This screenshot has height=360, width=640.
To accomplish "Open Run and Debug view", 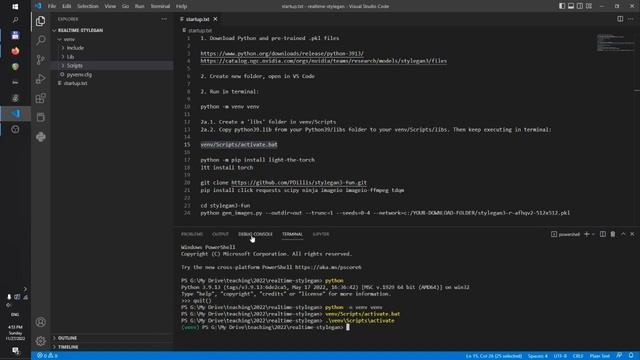I will click(40, 79).
